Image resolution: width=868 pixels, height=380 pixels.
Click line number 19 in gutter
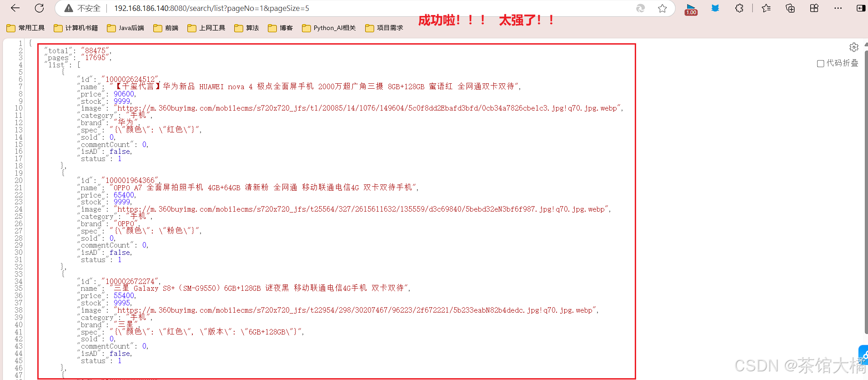(18, 173)
